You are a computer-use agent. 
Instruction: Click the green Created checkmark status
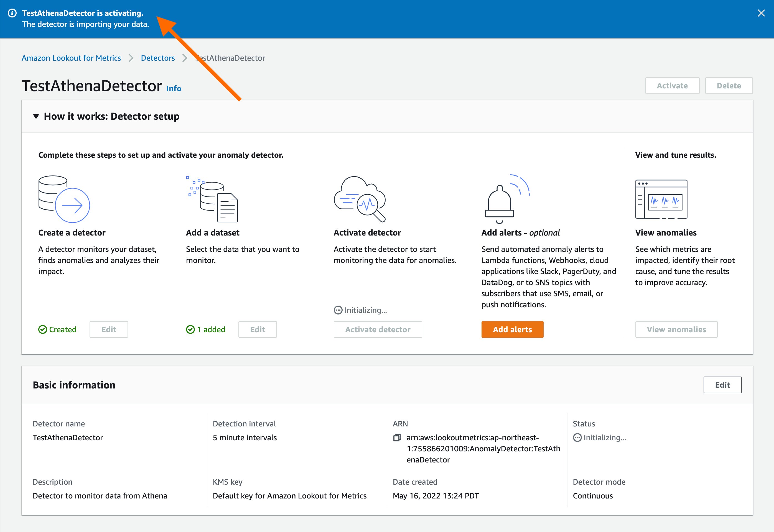57,330
